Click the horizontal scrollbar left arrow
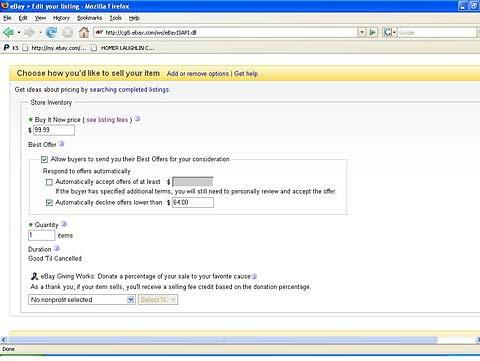The width and height of the screenshot is (480, 361). pyautogui.click(x=4, y=340)
